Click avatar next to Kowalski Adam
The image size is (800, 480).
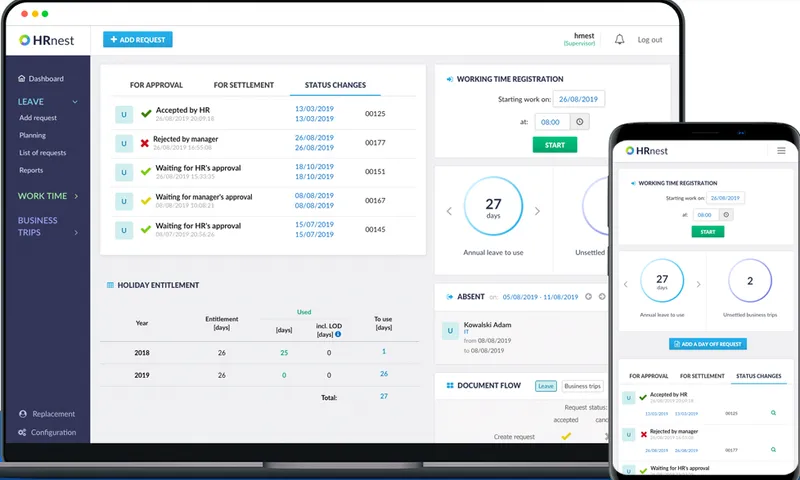(450, 331)
